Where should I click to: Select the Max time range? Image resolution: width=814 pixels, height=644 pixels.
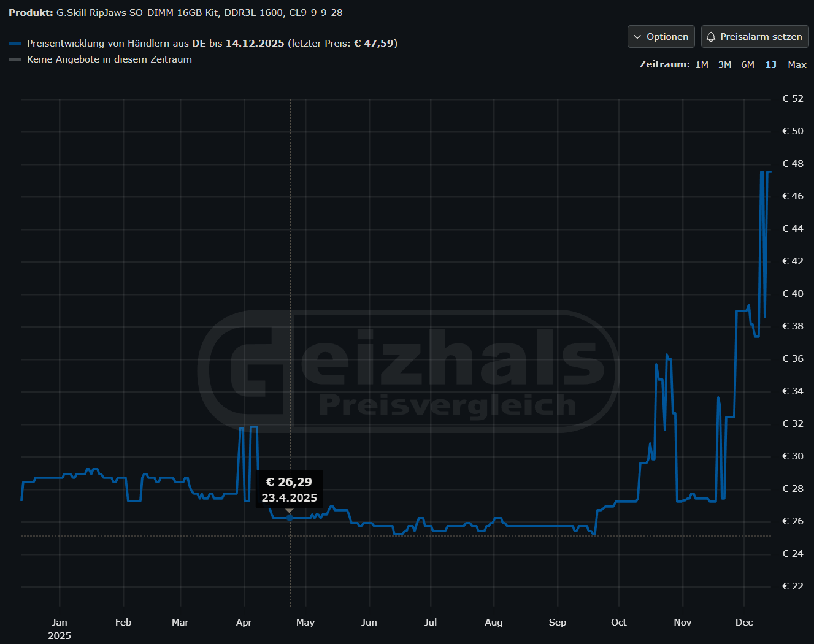(797, 64)
